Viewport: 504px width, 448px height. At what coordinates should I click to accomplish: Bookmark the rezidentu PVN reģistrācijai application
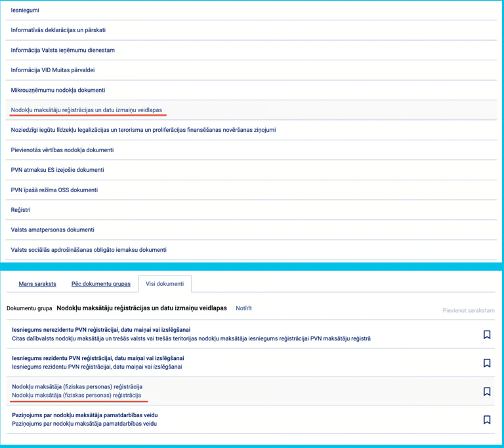tap(487, 363)
